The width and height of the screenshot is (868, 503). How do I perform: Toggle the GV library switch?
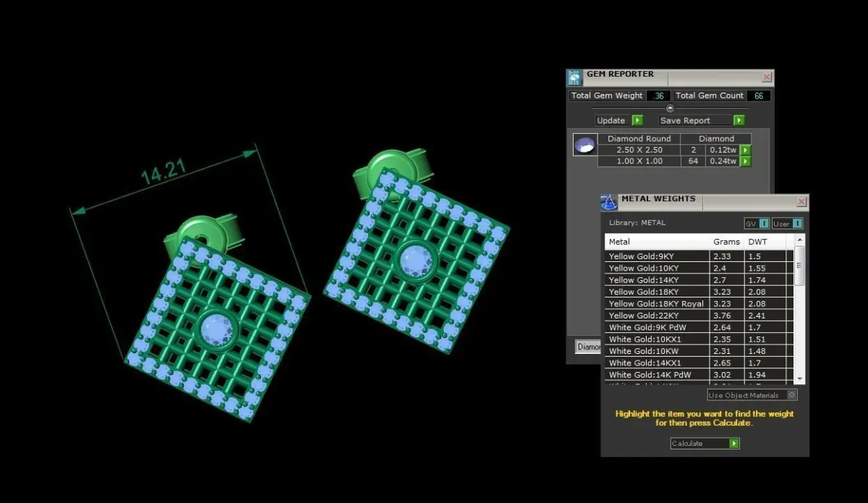pyautogui.click(x=757, y=224)
